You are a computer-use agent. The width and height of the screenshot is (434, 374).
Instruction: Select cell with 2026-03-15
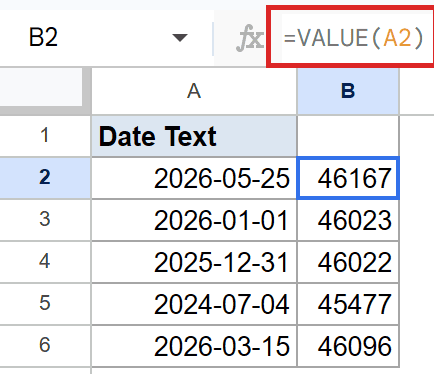pyautogui.click(x=194, y=346)
